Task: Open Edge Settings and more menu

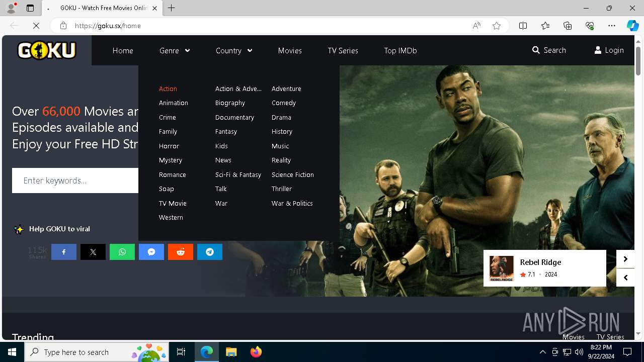Action: click(x=612, y=26)
